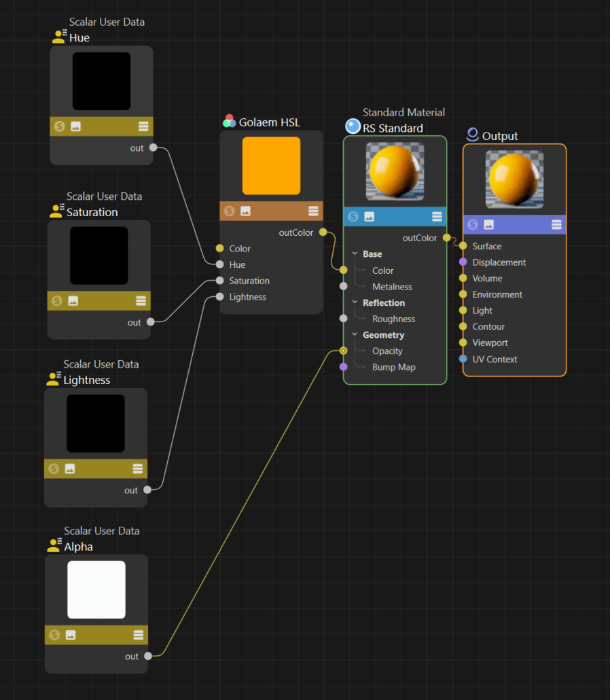Click the image preview icon on RS Standard node
Screen dimensions: 610x700
coord(369,217)
